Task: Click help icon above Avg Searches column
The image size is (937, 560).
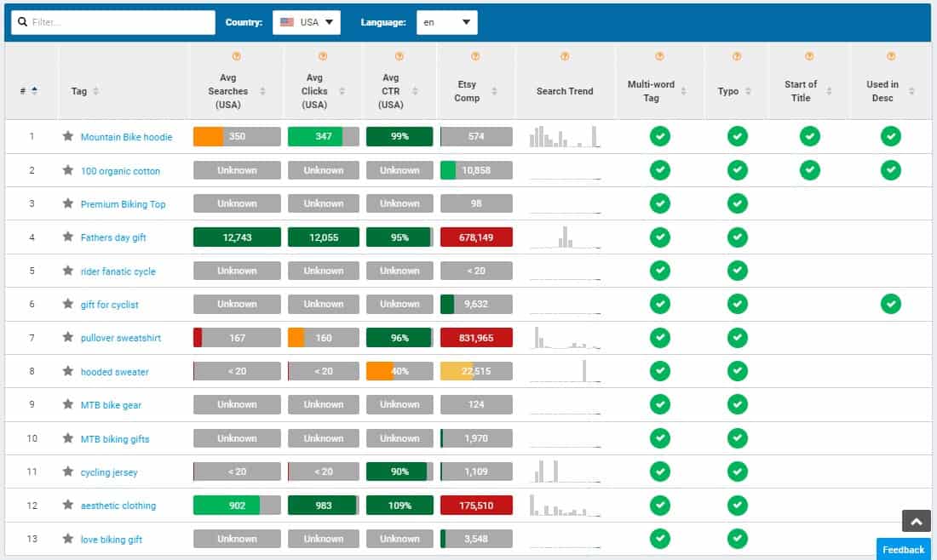Action: point(236,57)
